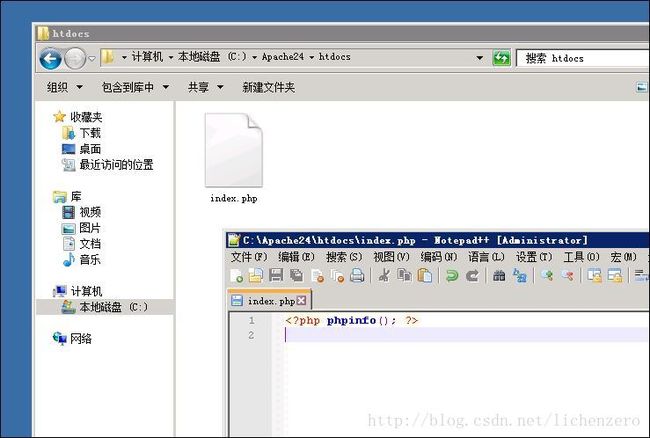Select 最近访问的位置 in navigation pane
Viewport: 650px width, 438px height.
[x=116, y=165]
